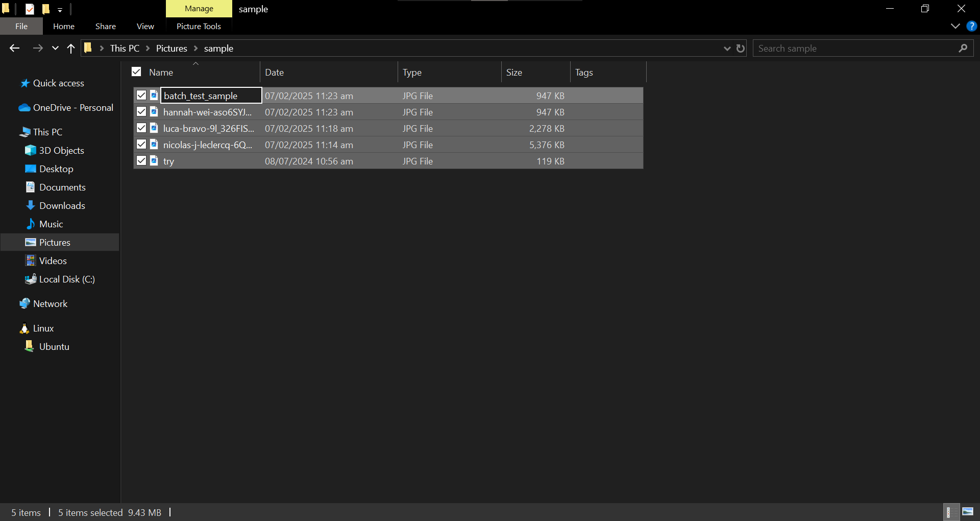
Task: Click the 2,278 KB size cell
Action: click(547, 128)
